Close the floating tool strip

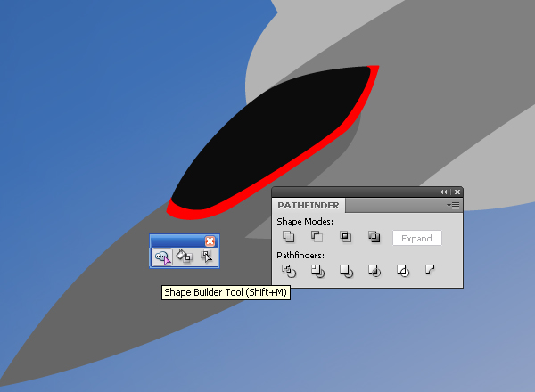[x=210, y=241]
